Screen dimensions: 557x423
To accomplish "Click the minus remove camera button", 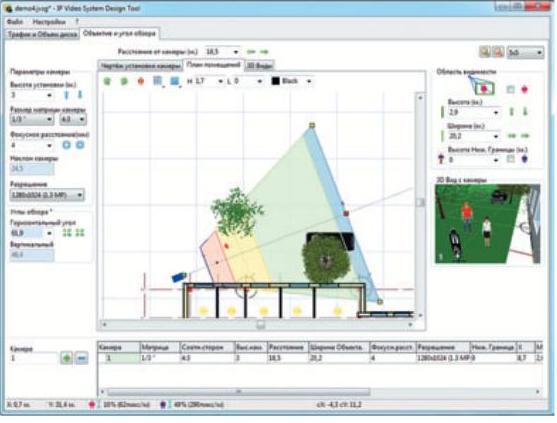I will point(81,358).
